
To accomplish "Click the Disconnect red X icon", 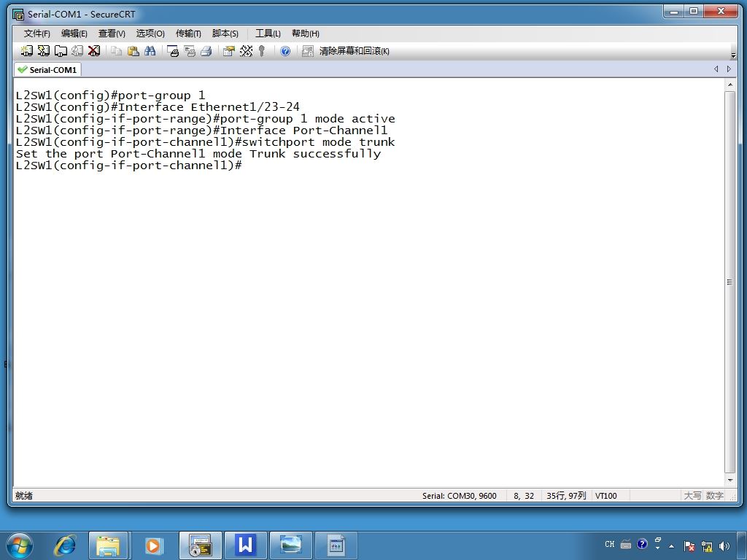I will coord(94,51).
